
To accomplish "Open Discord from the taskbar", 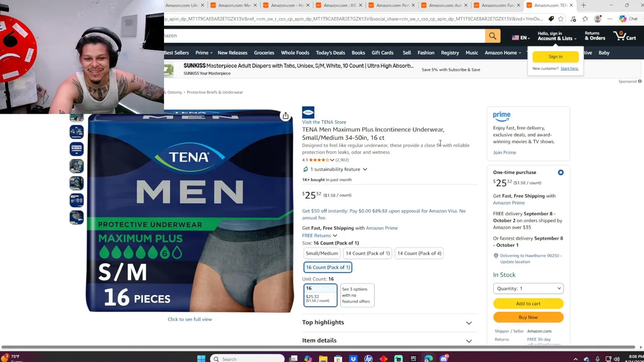I will [x=444, y=358].
